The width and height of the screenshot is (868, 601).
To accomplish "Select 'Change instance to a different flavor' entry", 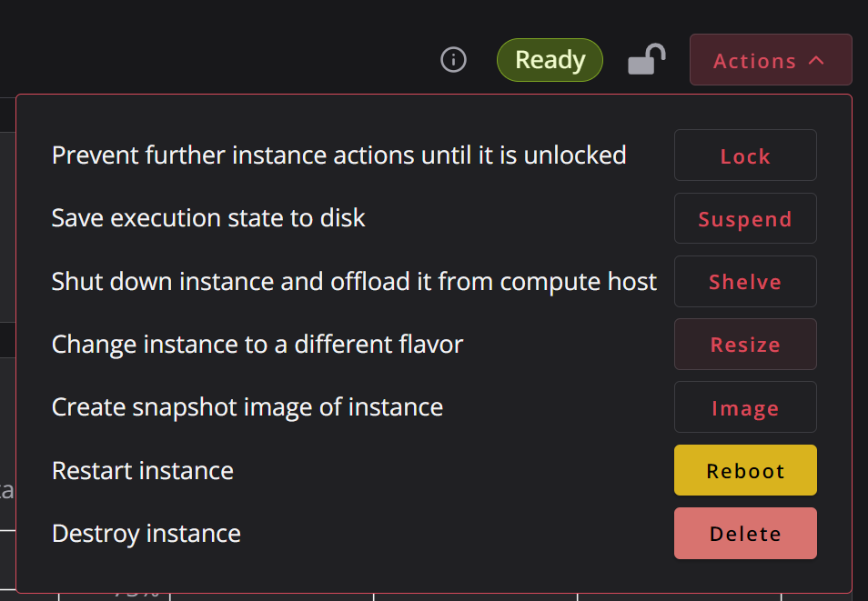I will 257,345.
